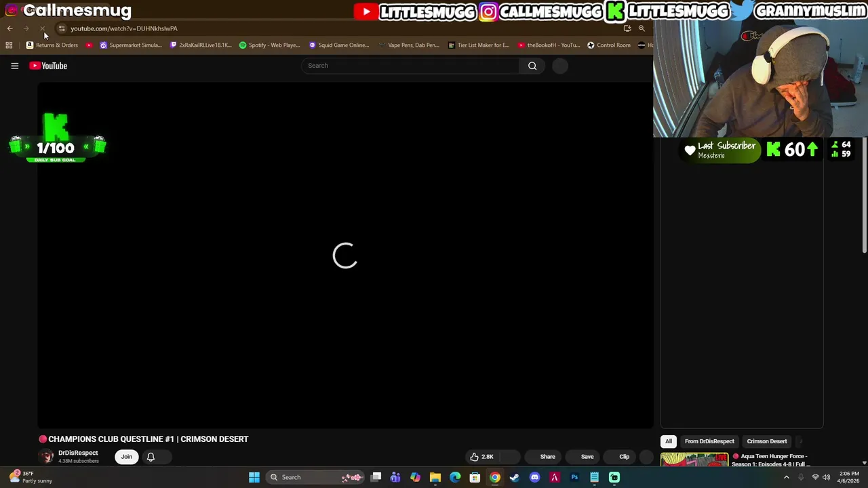
Task: Open Microsoft Edge on taskbar
Action: (x=455, y=477)
